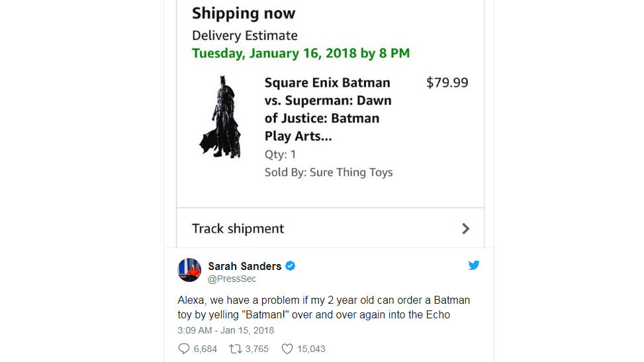Click the Sold By Sure Thing Toys text
Image resolution: width=644 pixels, height=362 pixels.
coord(328,172)
